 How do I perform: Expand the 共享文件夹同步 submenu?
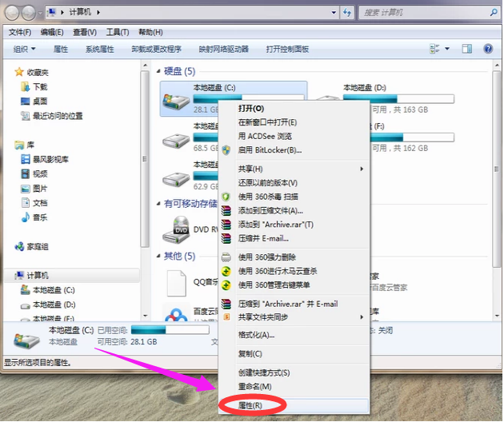(362, 317)
